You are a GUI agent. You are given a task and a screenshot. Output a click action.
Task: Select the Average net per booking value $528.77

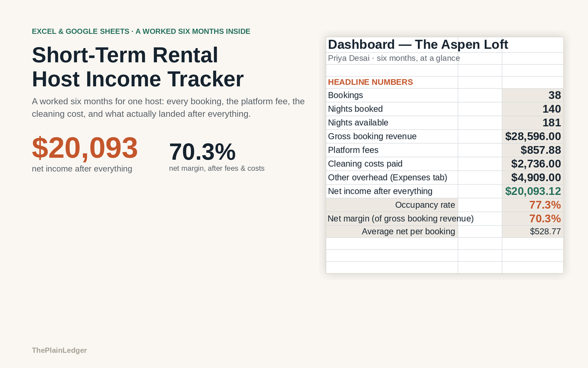coord(533,232)
